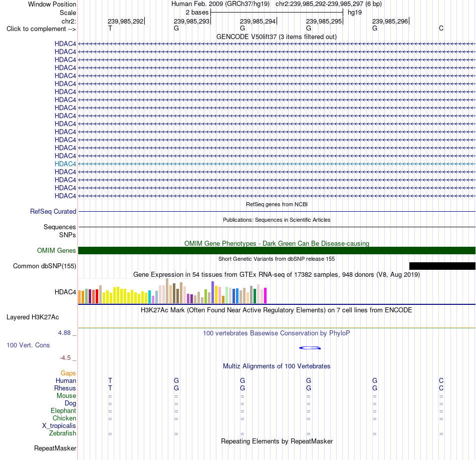The width and height of the screenshot is (476, 460).
Task: Click the Human species label
Action: coord(66,380)
